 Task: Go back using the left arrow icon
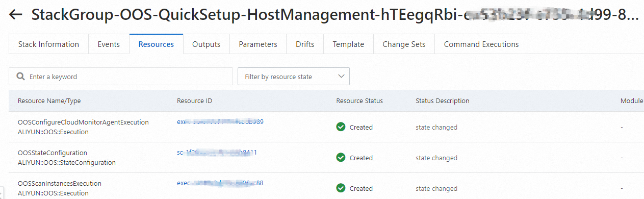pyautogui.click(x=16, y=15)
